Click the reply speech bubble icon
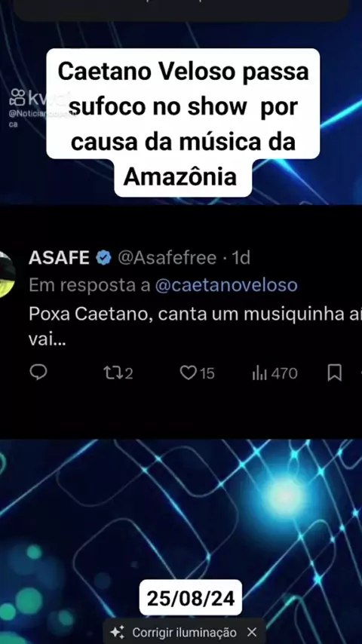The height and width of the screenshot is (644, 362). [x=38, y=373]
